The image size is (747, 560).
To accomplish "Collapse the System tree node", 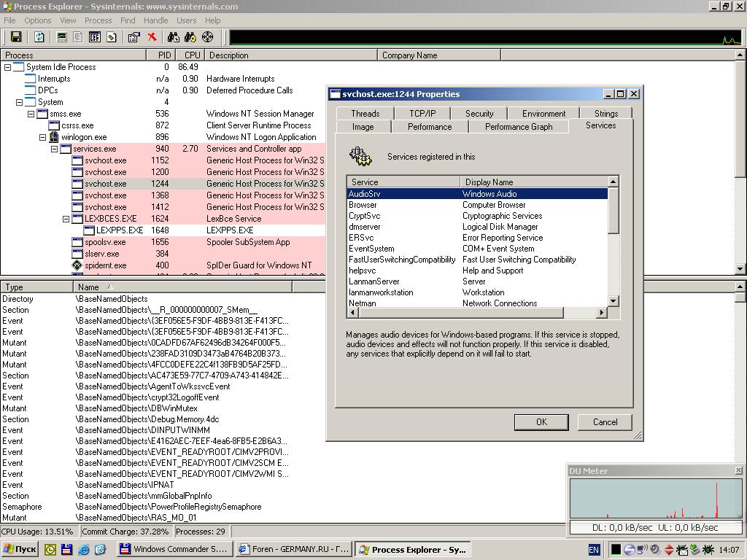I will 19,102.
